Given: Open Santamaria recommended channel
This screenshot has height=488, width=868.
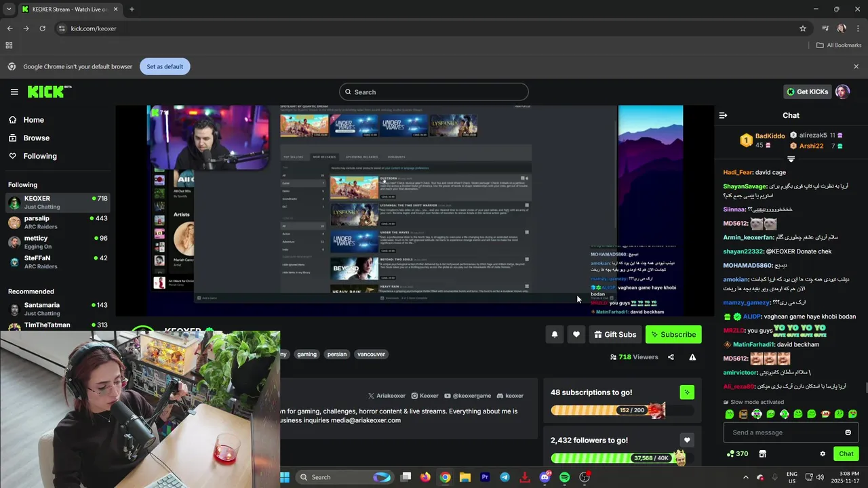Looking at the screenshot, I should (58, 309).
